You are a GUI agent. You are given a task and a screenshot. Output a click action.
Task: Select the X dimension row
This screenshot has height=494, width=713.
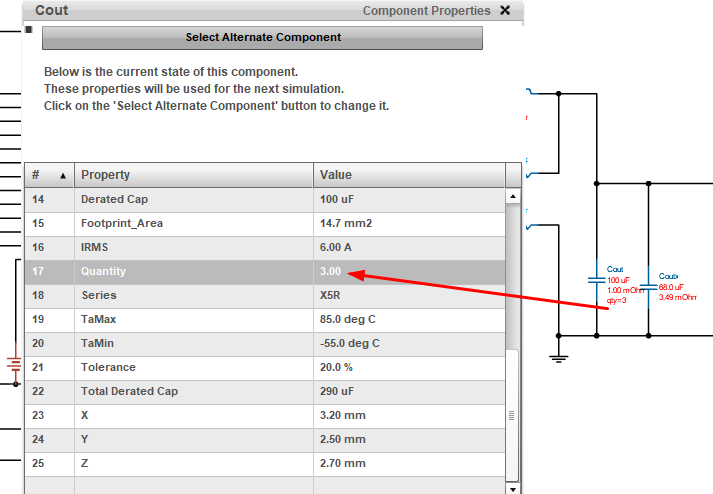pyautogui.click(x=265, y=416)
